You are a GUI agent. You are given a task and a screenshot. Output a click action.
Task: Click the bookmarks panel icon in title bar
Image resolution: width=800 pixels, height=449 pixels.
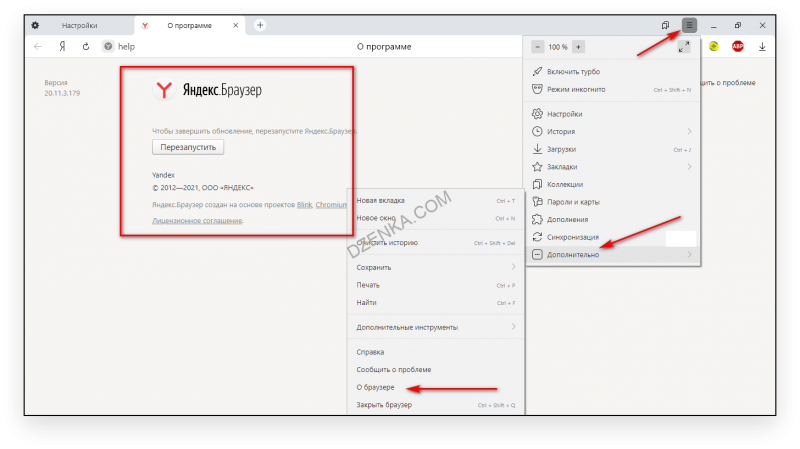(x=665, y=25)
